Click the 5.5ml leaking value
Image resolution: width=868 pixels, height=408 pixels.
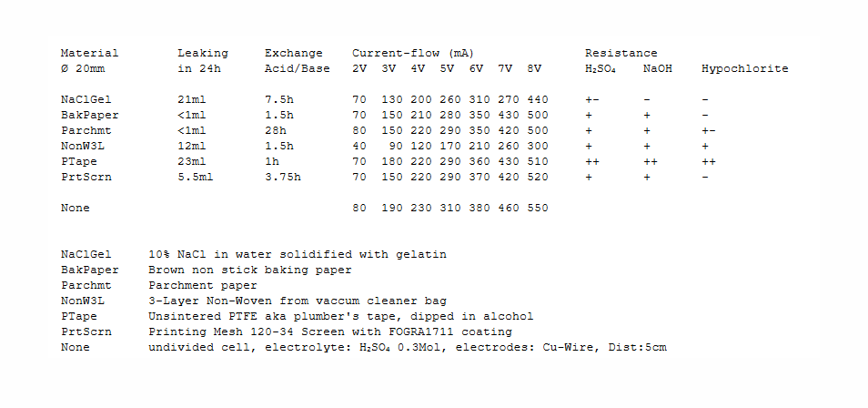195,177
